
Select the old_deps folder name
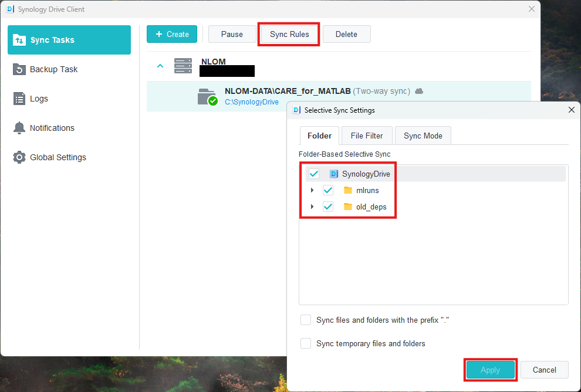371,207
